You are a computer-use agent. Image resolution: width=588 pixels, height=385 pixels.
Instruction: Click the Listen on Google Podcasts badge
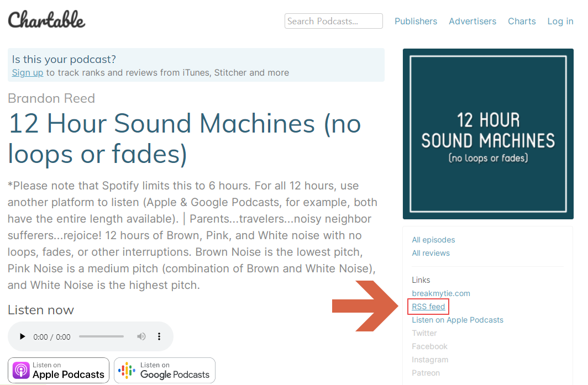pos(165,371)
